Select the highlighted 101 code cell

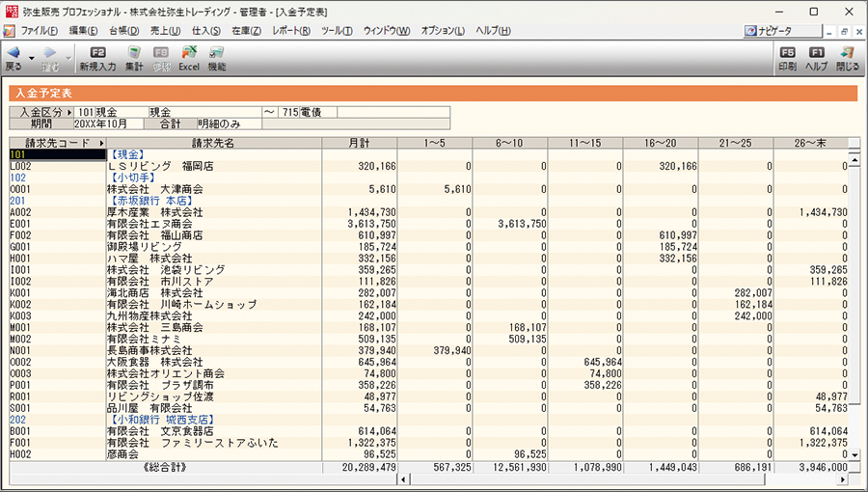click(58, 155)
